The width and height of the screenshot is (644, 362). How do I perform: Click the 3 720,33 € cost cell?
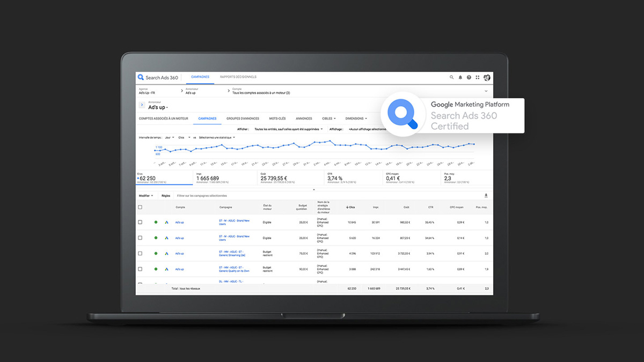click(x=403, y=253)
